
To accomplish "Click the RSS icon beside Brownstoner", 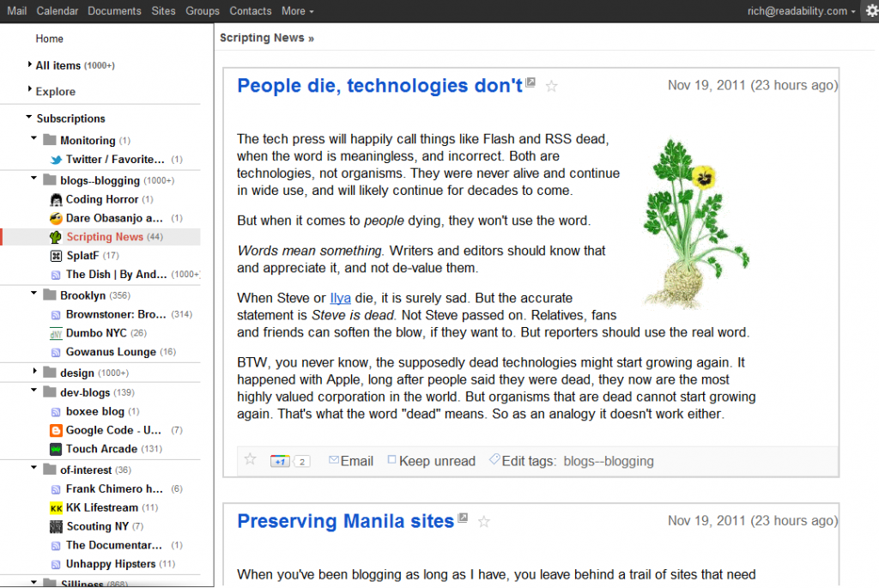I will [56, 315].
